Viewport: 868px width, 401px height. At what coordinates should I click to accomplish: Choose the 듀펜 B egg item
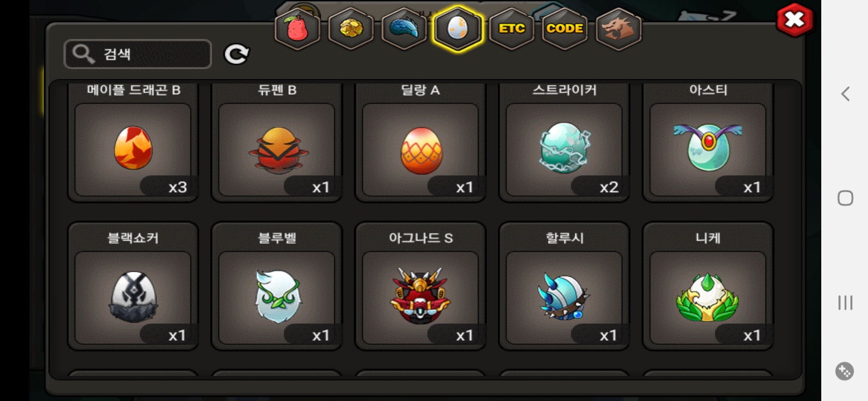(277, 142)
